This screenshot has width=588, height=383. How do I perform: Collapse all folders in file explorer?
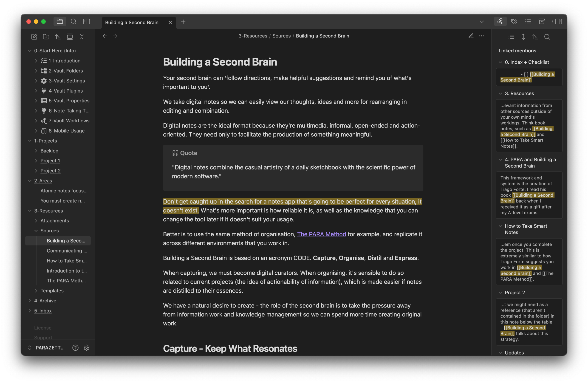82,37
